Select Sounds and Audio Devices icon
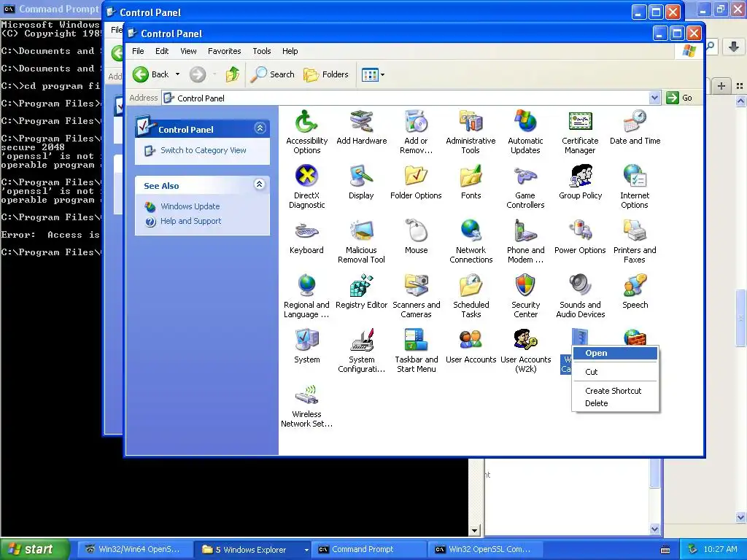747x560 pixels. pyautogui.click(x=580, y=286)
